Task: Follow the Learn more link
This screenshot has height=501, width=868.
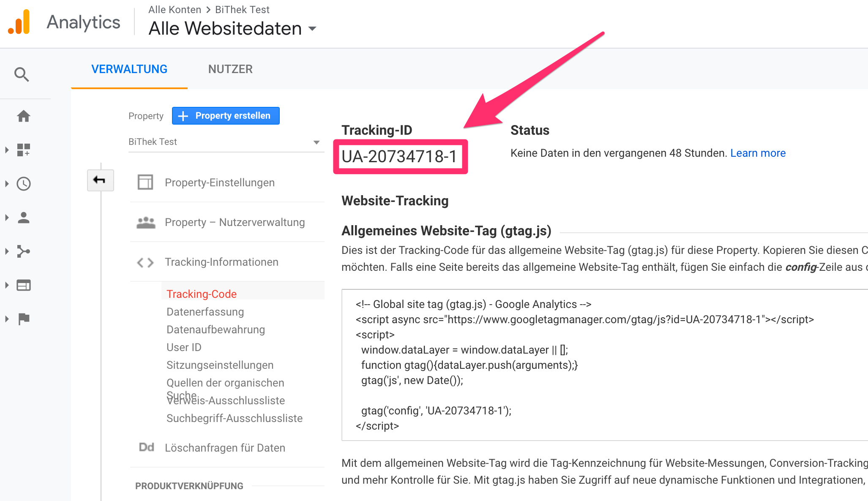Action: click(x=758, y=153)
